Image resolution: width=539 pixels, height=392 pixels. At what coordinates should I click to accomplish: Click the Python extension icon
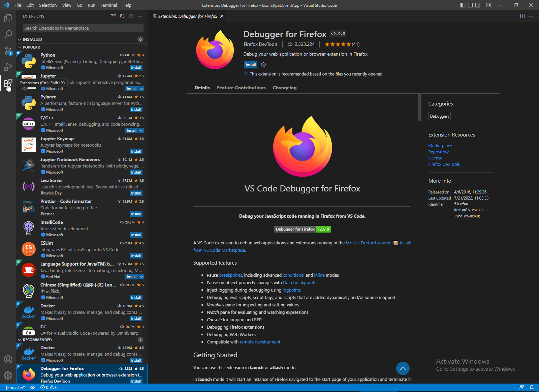[29, 61]
